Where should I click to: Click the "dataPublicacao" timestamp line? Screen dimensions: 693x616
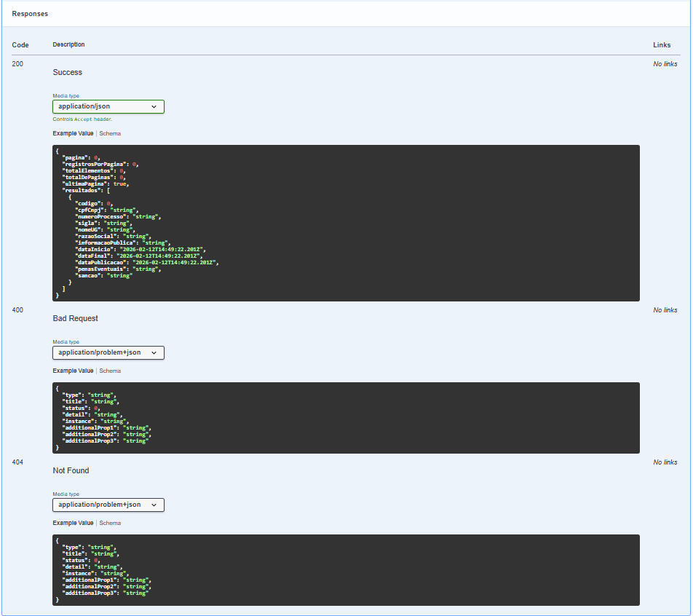[x=147, y=263]
